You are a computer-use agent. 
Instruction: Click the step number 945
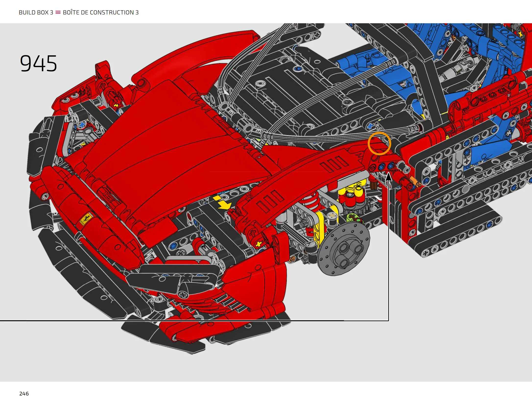tap(38, 63)
